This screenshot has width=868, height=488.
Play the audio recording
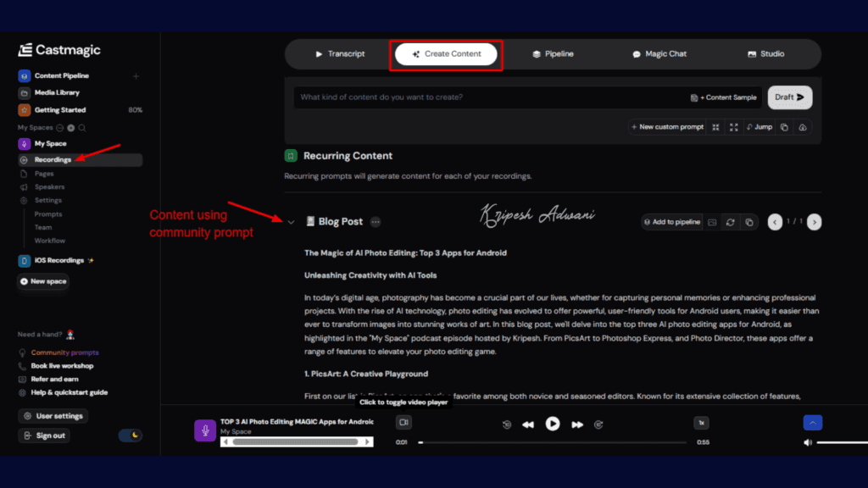click(553, 423)
